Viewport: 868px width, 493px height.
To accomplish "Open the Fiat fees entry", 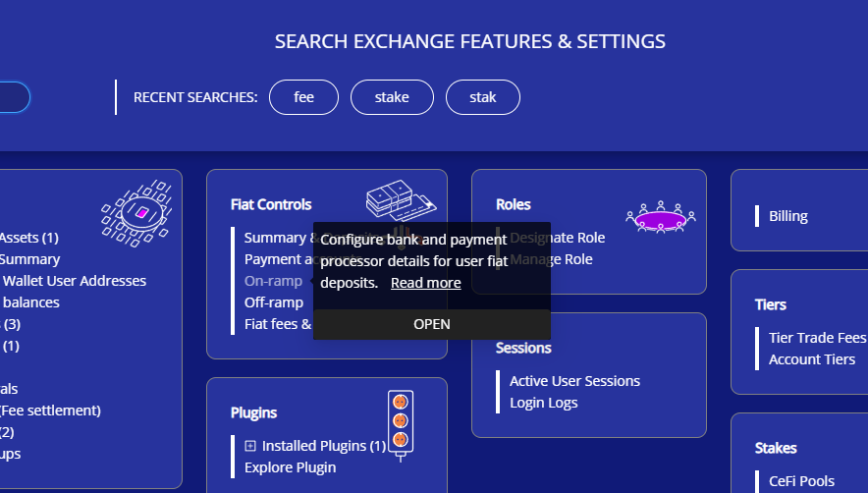I will pyautogui.click(x=279, y=324).
